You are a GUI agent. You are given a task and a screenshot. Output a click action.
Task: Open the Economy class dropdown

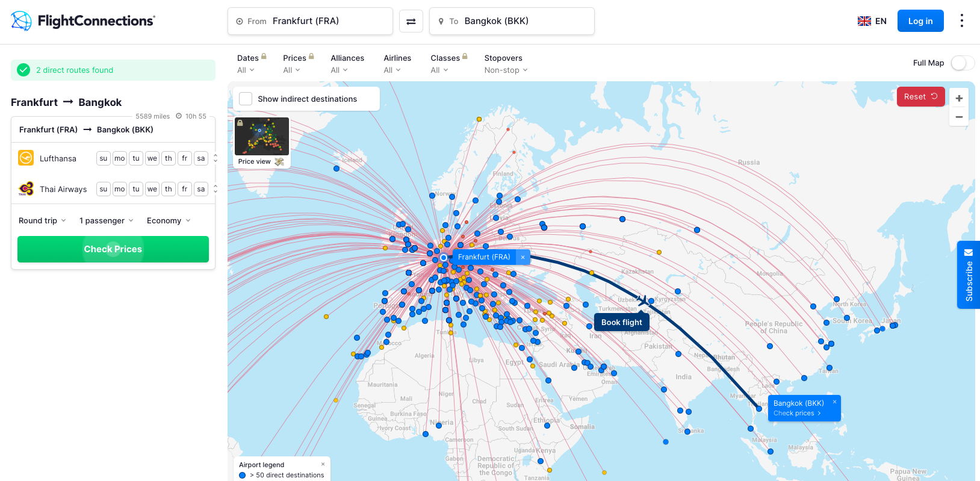[169, 221]
